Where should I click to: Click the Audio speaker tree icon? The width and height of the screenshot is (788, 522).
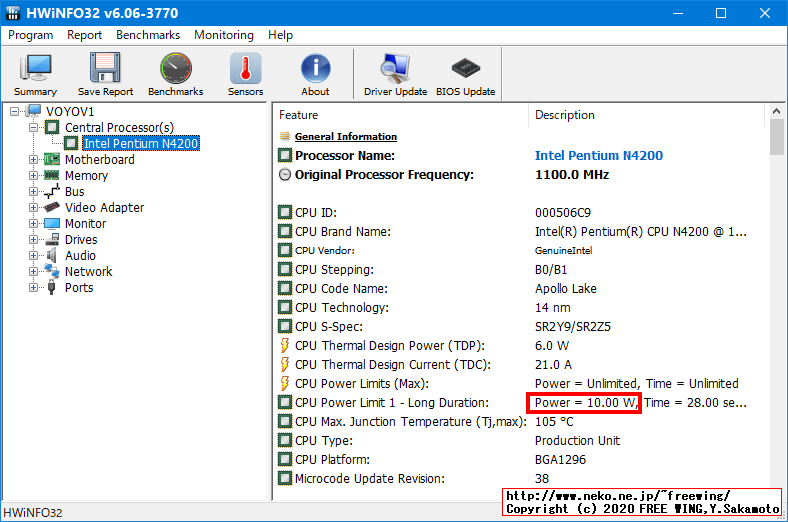(52, 256)
